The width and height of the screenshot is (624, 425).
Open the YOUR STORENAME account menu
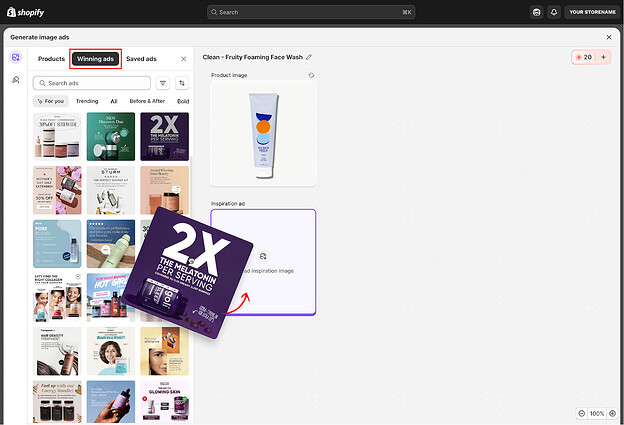coord(592,12)
